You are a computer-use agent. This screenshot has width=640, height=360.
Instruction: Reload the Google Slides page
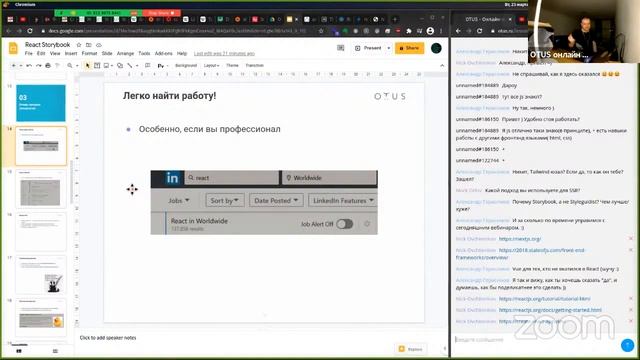tap(30, 31)
